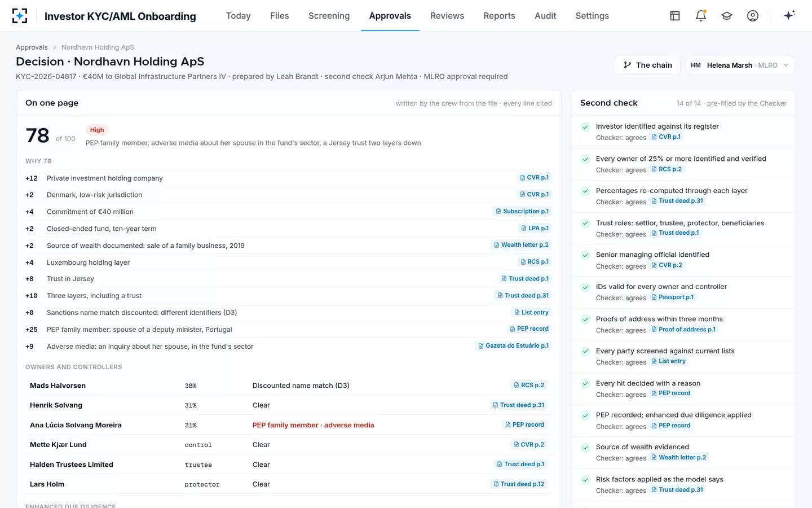Image resolution: width=812 pixels, height=508 pixels.
Task: Open the LPA p.1 citation
Action: (535, 228)
